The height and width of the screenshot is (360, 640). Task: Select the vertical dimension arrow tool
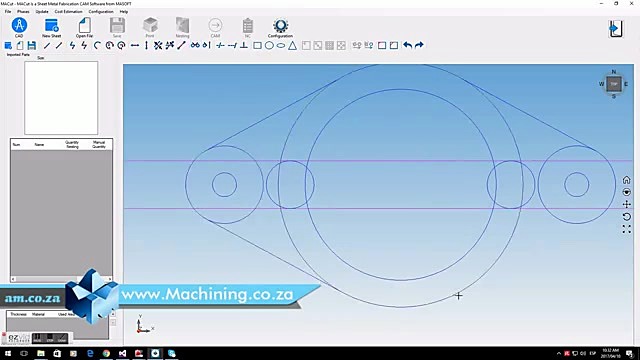[x=146, y=45]
